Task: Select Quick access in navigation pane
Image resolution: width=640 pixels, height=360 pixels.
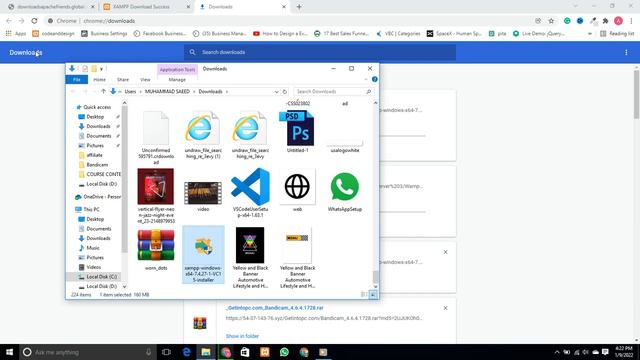Action: click(97, 107)
